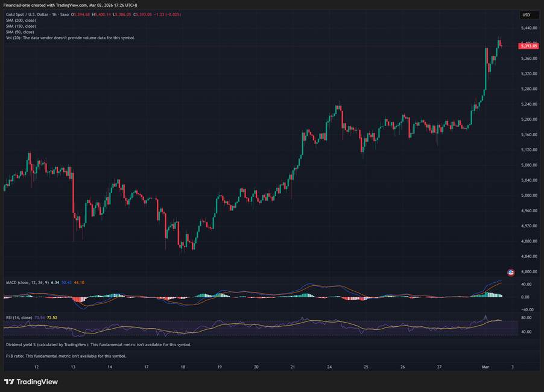The width and height of the screenshot is (544, 392).
Task: Open the USD currency selector
Action: 527,15
